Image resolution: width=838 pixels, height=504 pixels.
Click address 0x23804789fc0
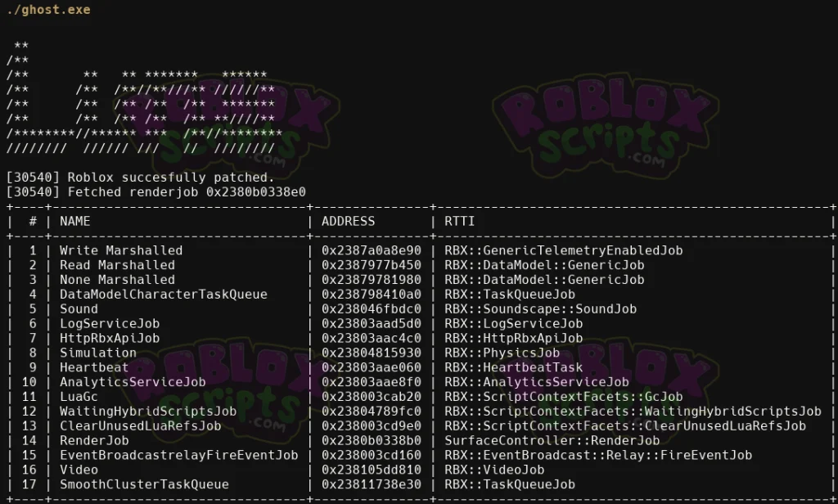371,412
